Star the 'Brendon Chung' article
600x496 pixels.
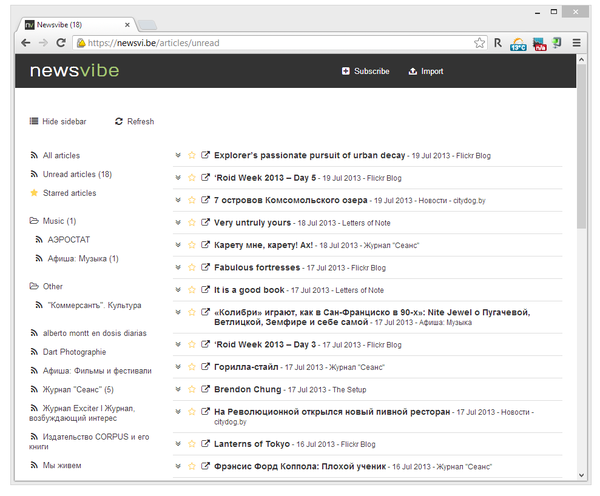[192, 389]
